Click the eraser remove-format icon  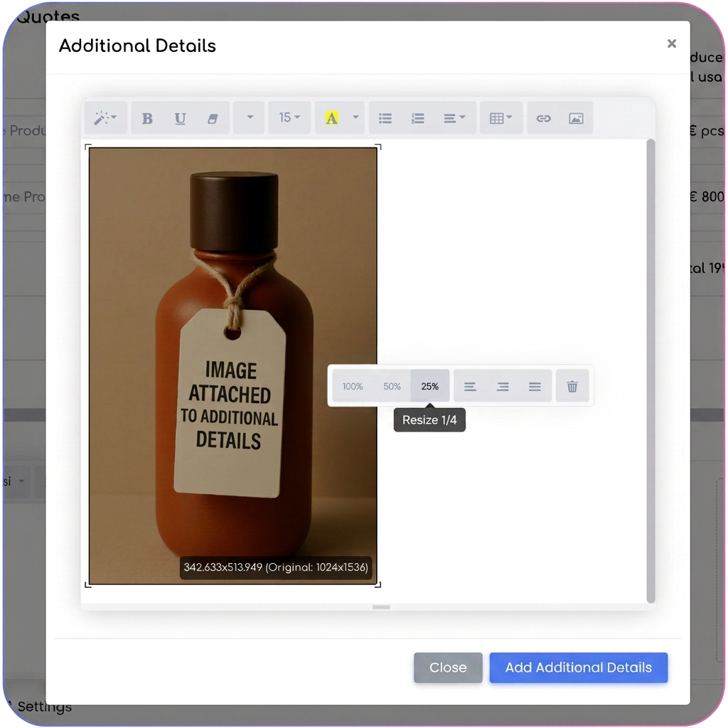[213, 119]
